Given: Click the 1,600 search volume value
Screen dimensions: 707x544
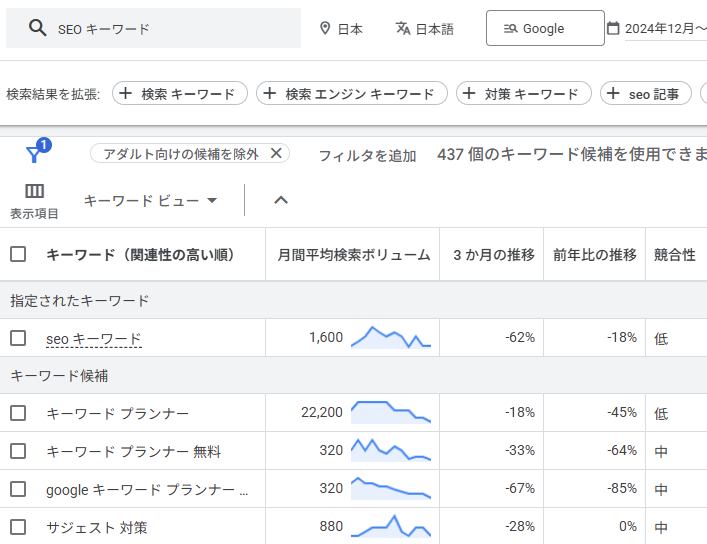Looking at the screenshot, I should pos(326,337).
